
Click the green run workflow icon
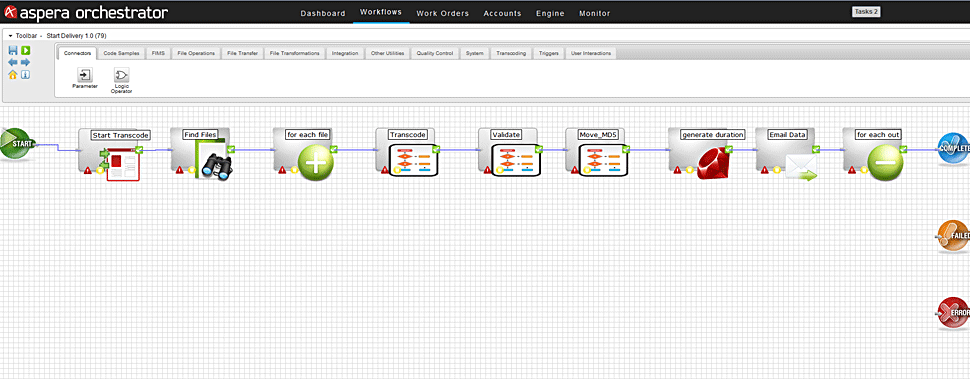tap(25, 51)
